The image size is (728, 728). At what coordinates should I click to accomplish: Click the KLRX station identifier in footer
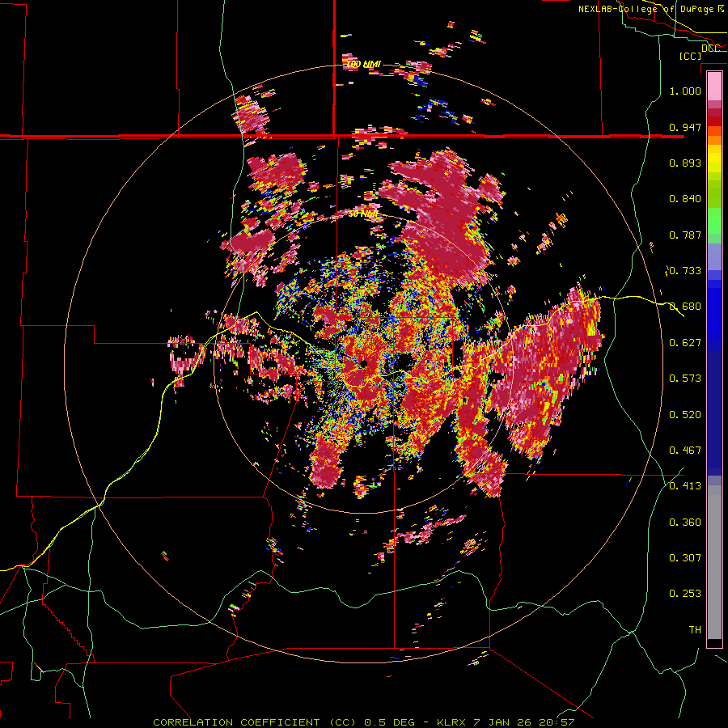tap(452, 722)
